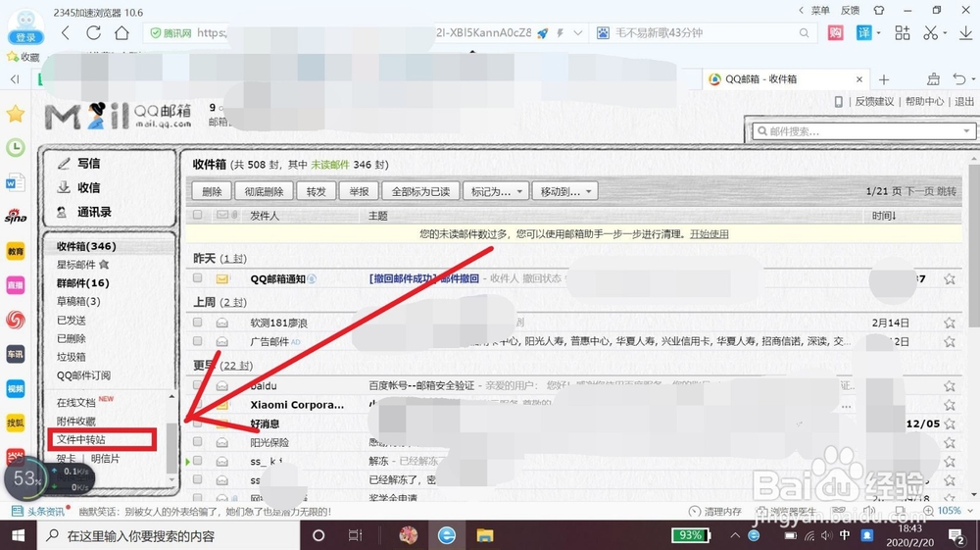Click the 下一页 link
This screenshot has height=550, width=980.
[919, 191]
